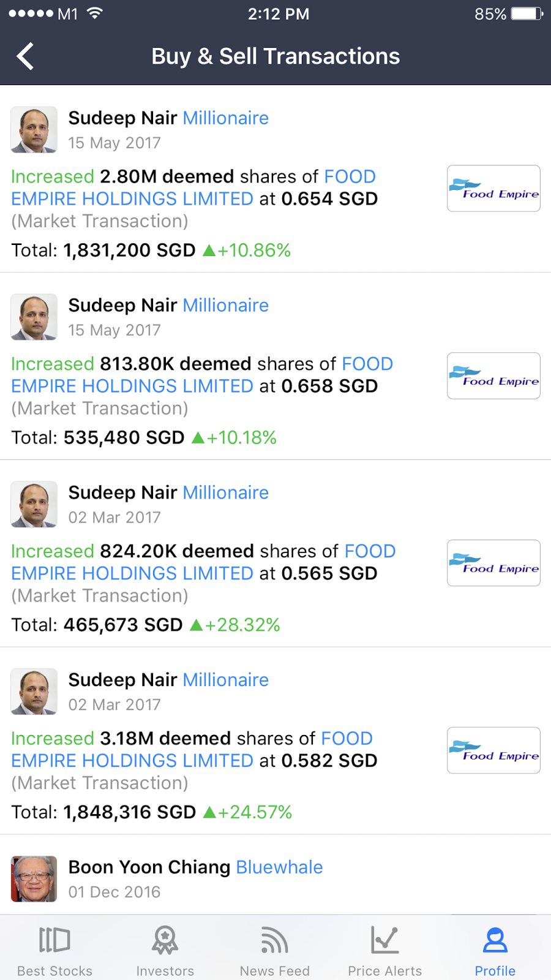551x980 pixels.
Task: Tap the Boon Yoon Chiang name
Action: pyautogui.click(x=149, y=867)
